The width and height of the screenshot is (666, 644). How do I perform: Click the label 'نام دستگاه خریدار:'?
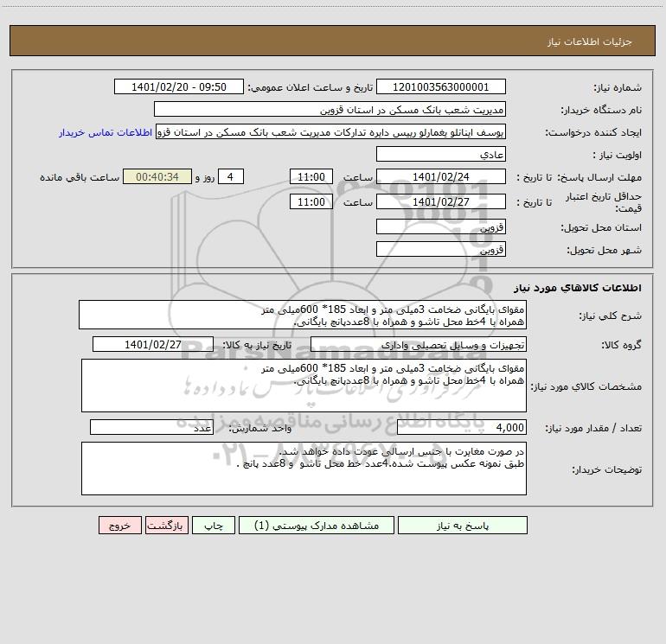[601, 111]
